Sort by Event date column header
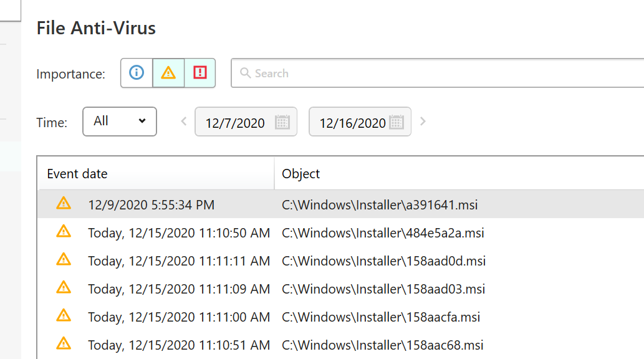 point(156,174)
